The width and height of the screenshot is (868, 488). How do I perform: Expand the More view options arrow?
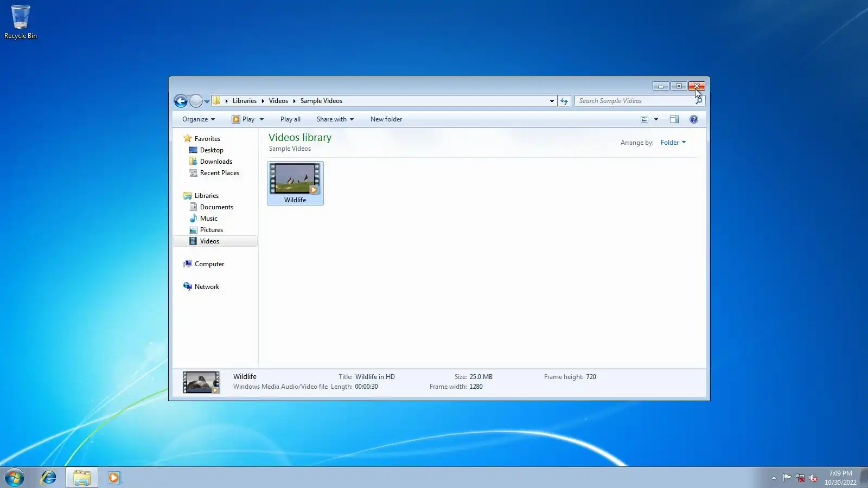pos(656,119)
